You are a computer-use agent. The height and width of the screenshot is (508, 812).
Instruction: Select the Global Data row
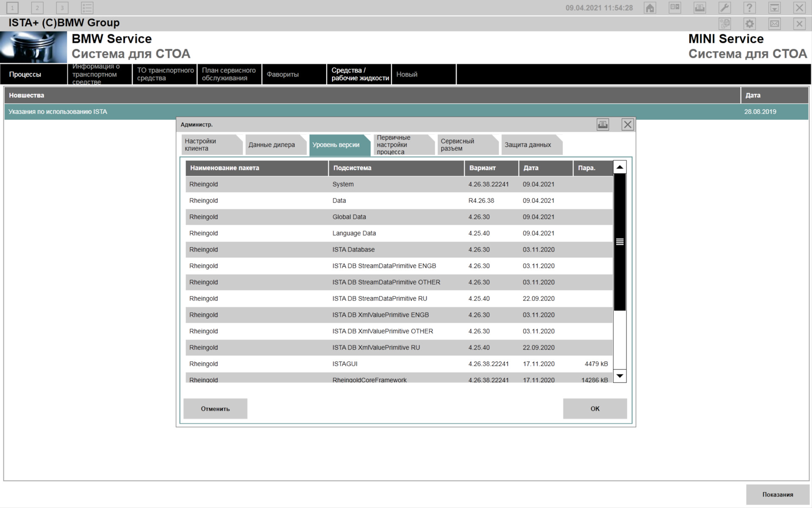point(399,217)
